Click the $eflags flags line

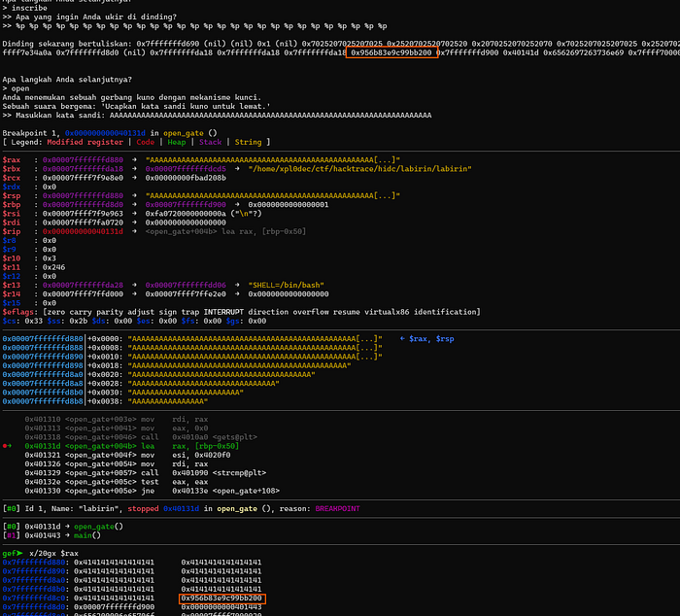tap(241, 312)
